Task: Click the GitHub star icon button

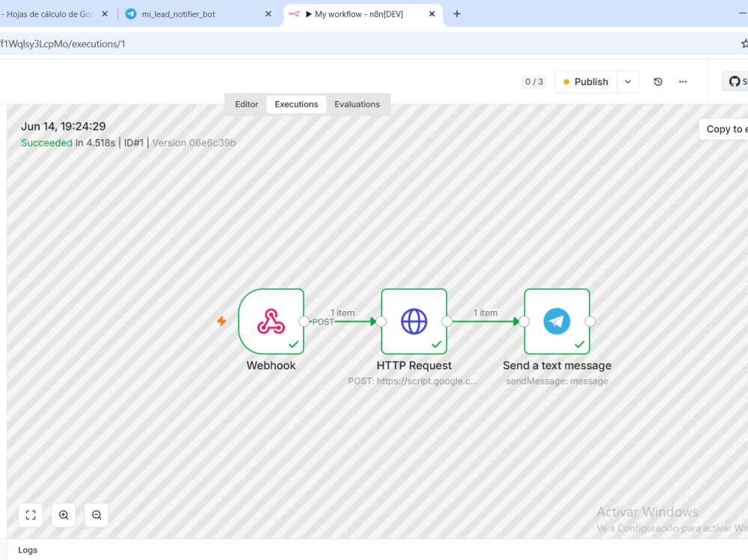Action: (x=735, y=81)
